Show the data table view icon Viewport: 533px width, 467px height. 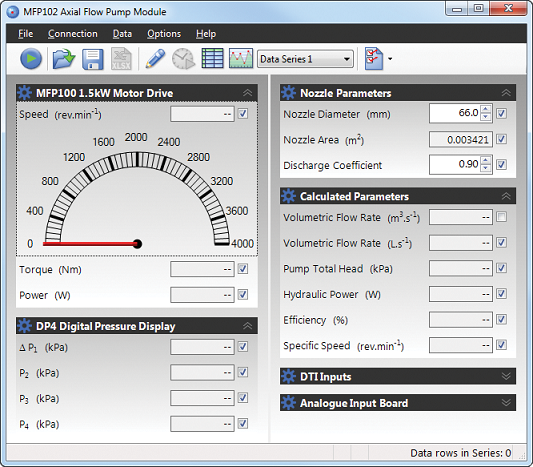pyautogui.click(x=212, y=58)
